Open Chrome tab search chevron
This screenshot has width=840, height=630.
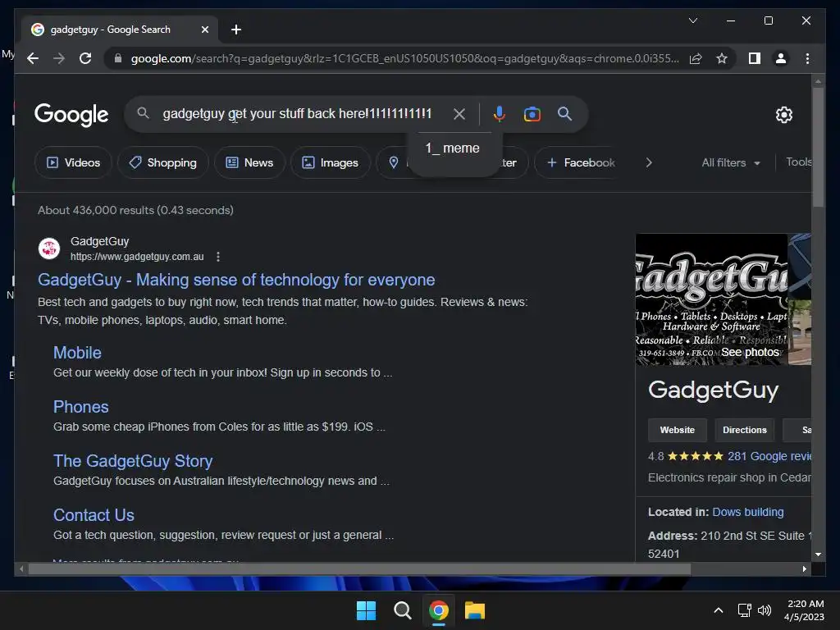pos(692,21)
